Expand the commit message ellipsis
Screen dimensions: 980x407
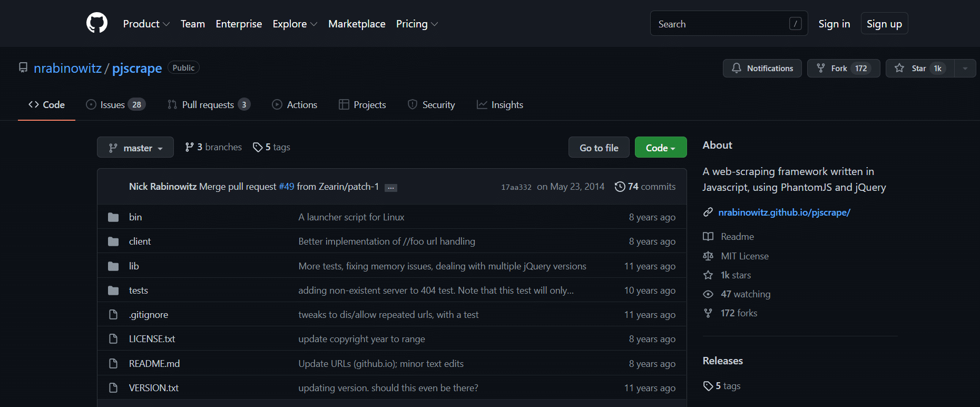click(x=391, y=188)
